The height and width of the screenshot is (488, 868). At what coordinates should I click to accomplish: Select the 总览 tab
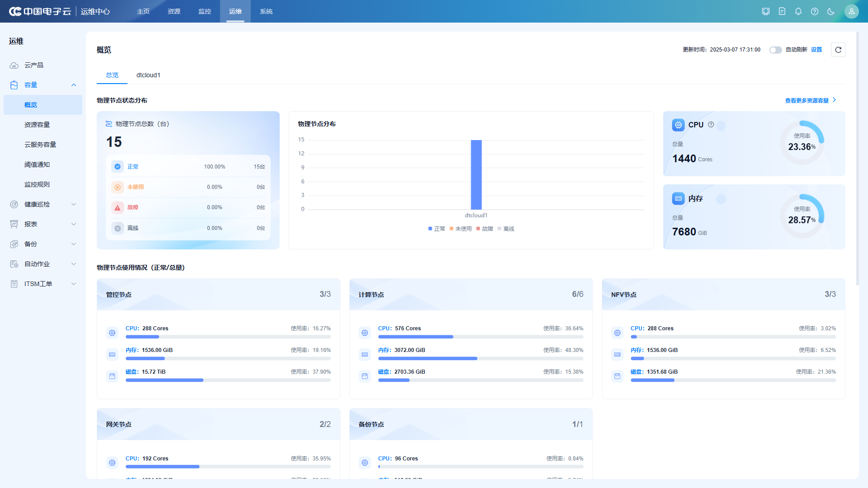click(x=112, y=75)
